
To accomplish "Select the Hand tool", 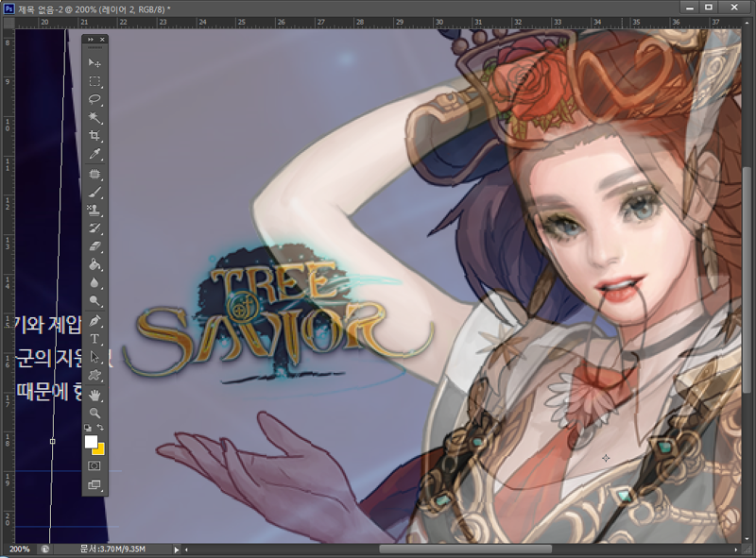I will 94,395.
